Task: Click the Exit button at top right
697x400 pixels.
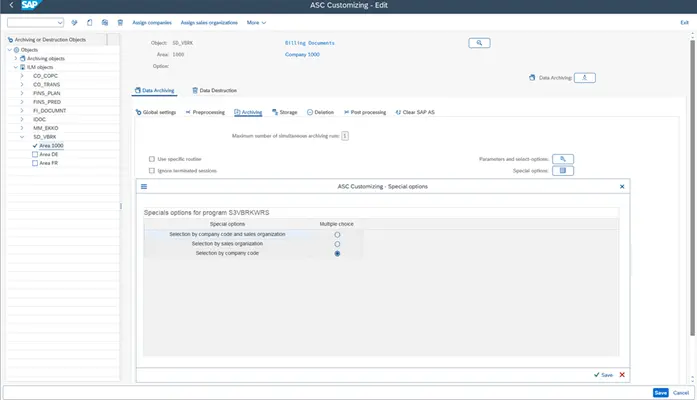Action: [x=685, y=23]
